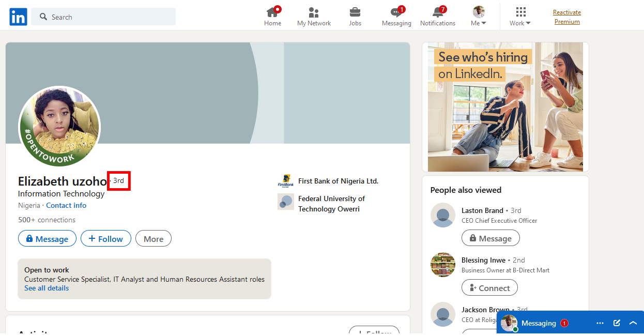
Task: Click the Information Technology headline
Action: pos(61,193)
